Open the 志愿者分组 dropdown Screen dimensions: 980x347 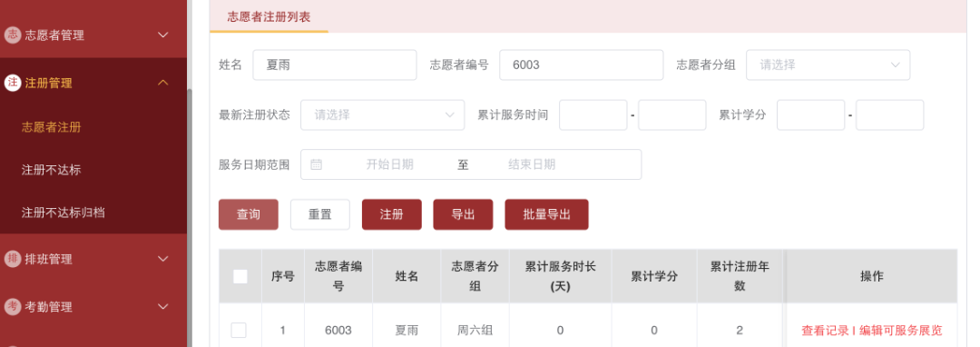(x=828, y=64)
